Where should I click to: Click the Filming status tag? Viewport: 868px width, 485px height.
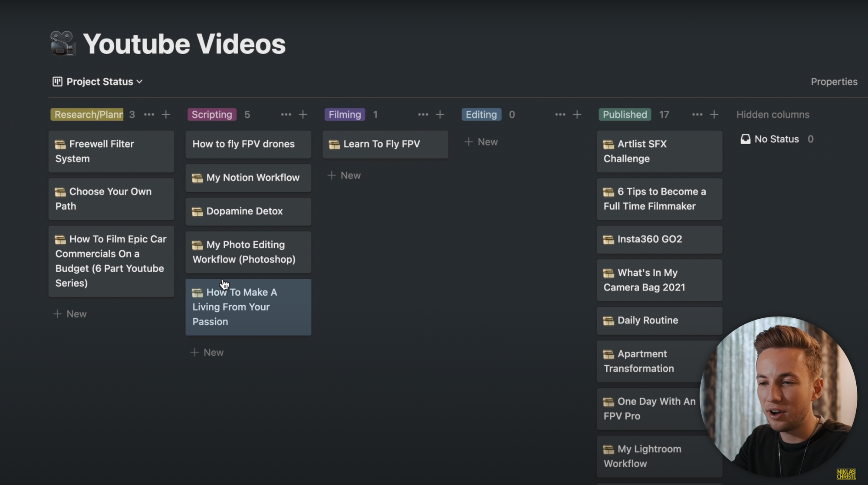pos(345,115)
